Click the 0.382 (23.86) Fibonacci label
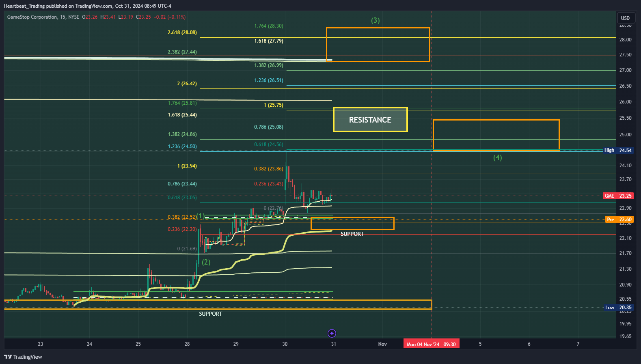The height and width of the screenshot is (364, 641). pos(269,169)
